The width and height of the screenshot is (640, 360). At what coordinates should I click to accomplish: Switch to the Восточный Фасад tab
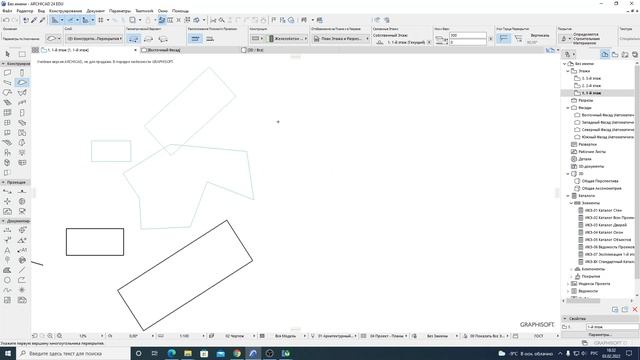(164, 50)
